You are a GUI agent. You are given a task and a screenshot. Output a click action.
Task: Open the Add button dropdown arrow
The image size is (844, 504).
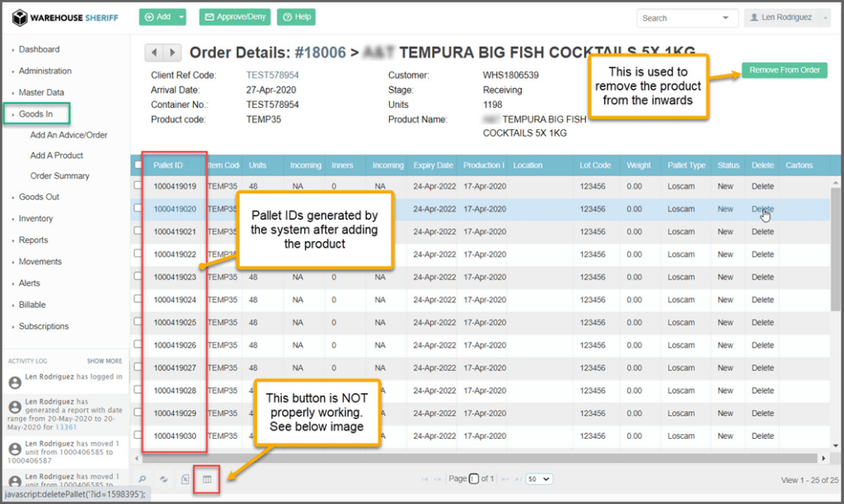182,17
